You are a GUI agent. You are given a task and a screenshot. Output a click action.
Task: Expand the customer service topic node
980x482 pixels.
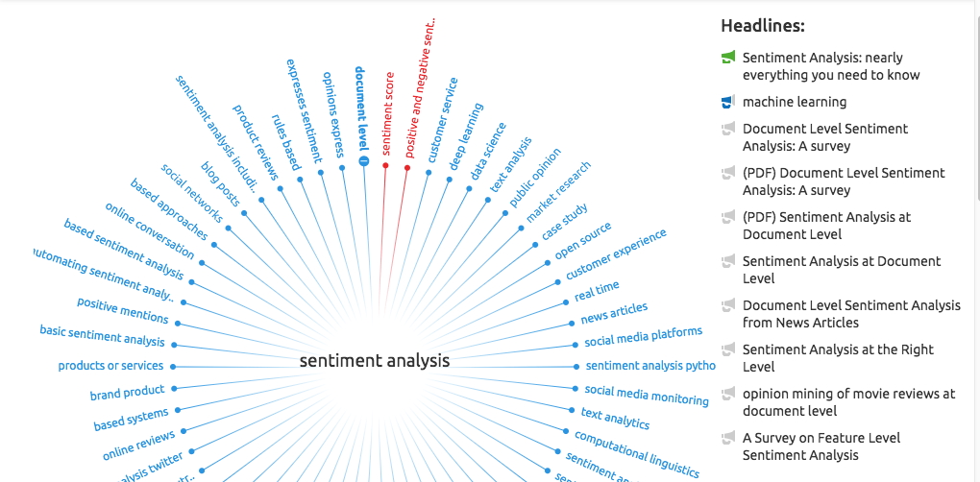click(428, 172)
